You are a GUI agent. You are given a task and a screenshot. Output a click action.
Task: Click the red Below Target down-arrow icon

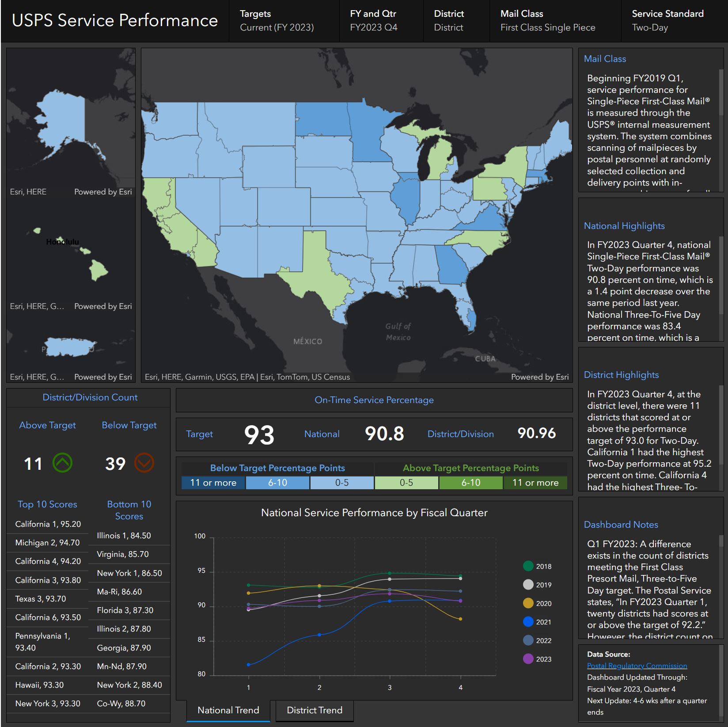pyautogui.click(x=144, y=463)
